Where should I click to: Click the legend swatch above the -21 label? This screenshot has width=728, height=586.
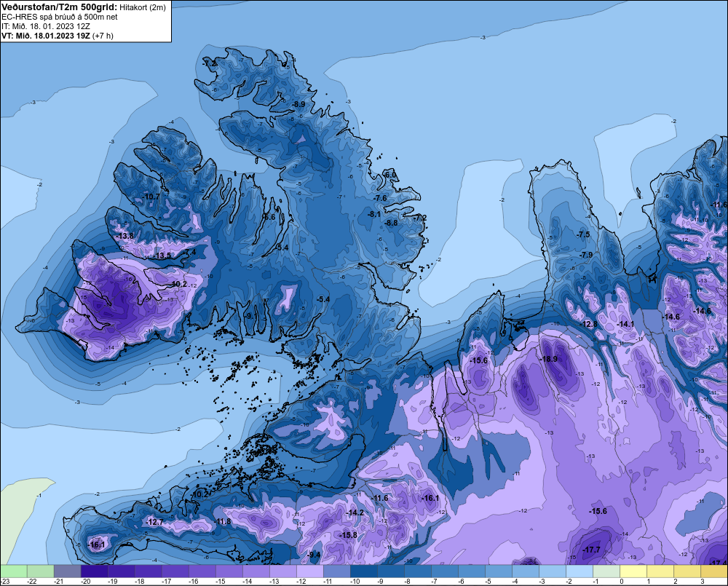tap(67, 571)
